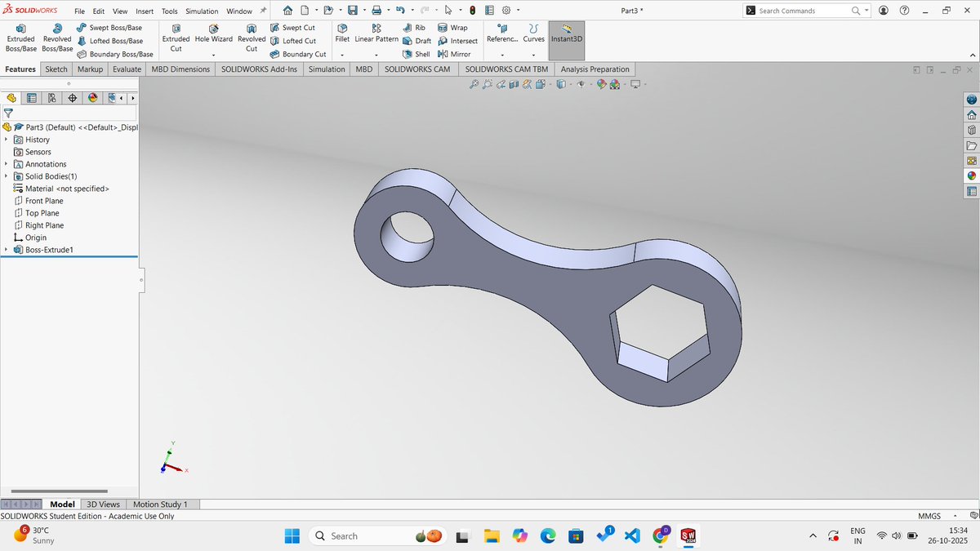Click the MMGS unit system button
980x551 pixels.
[x=929, y=516]
